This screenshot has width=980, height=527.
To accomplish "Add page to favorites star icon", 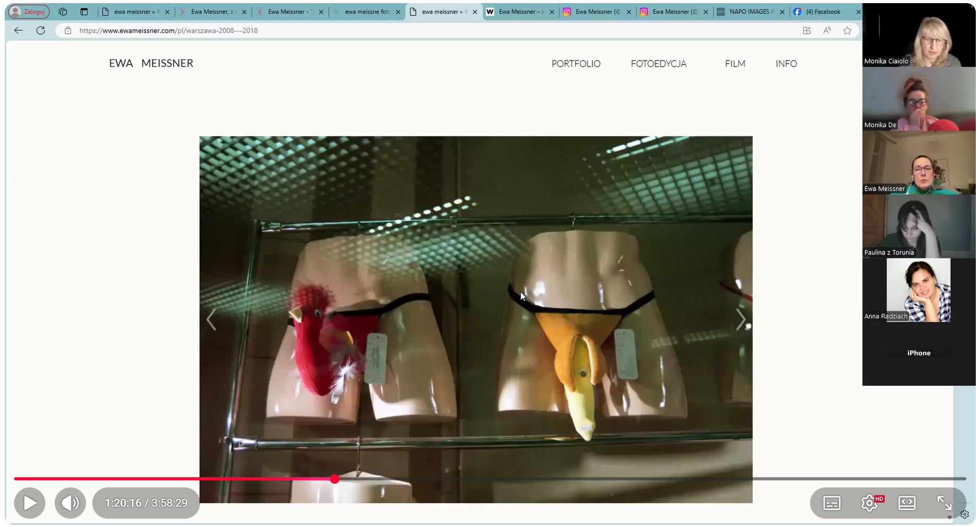I will point(847,30).
